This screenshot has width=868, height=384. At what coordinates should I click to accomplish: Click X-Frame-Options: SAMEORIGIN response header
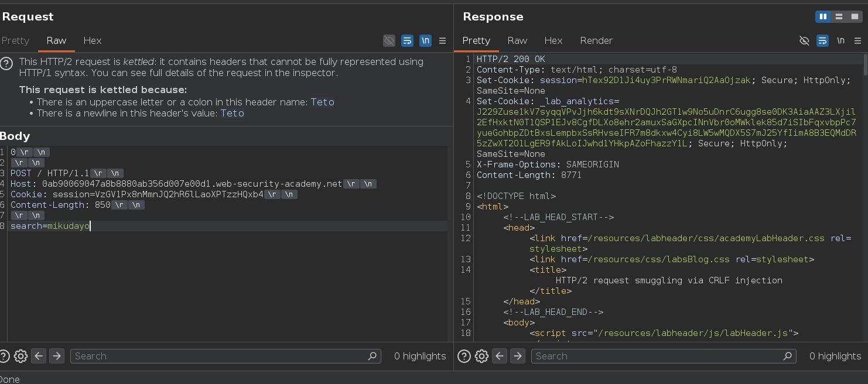click(548, 164)
